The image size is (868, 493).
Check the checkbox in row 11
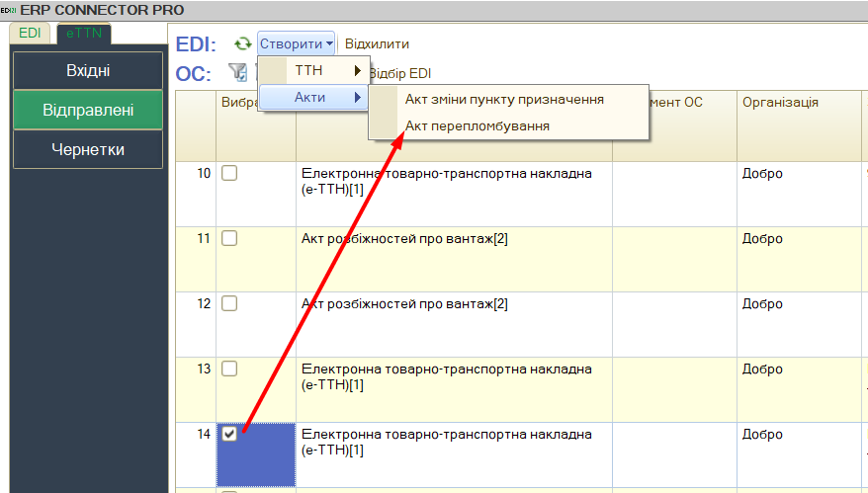point(229,238)
